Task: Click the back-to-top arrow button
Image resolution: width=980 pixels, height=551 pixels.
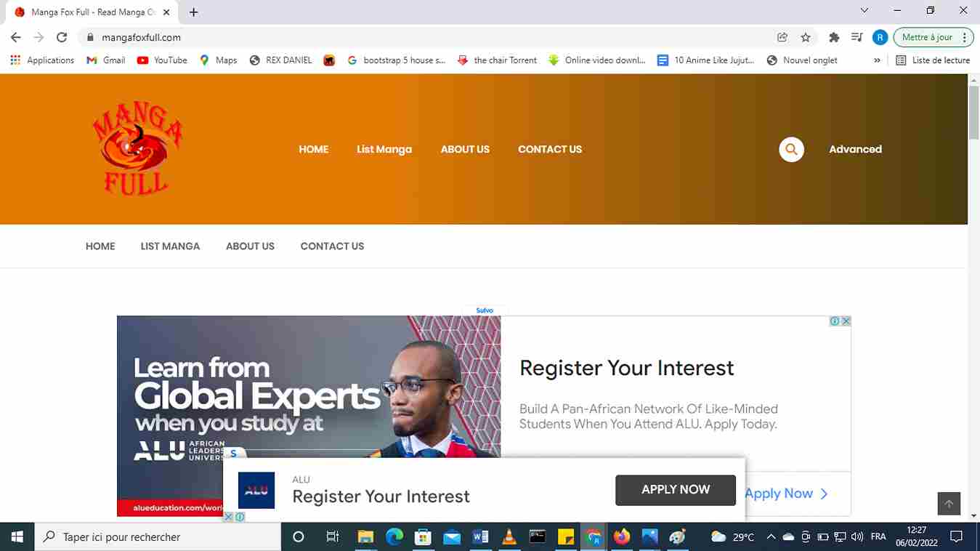Action: click(949, 503)
